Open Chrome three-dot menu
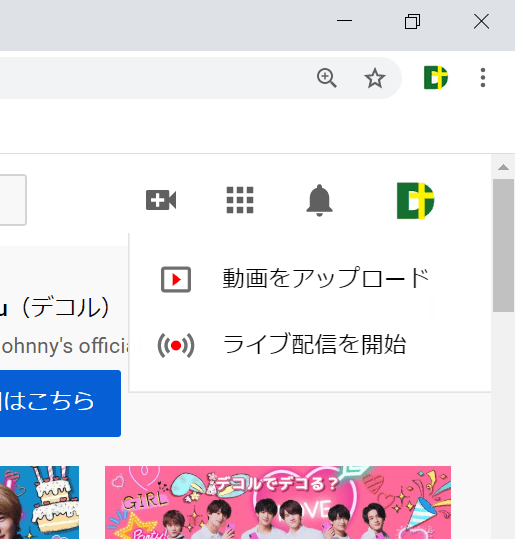515x539 pixels. click(483, 77)
